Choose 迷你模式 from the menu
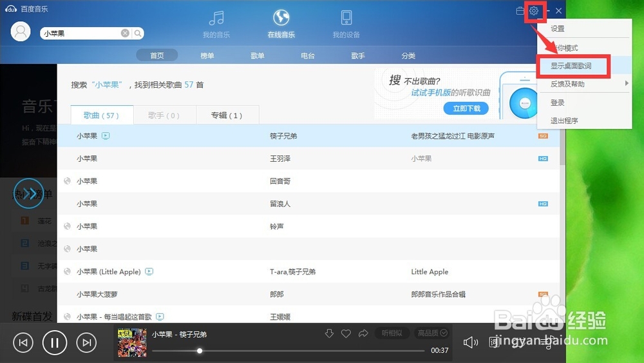The image size is (644, 363). (565, 48)
